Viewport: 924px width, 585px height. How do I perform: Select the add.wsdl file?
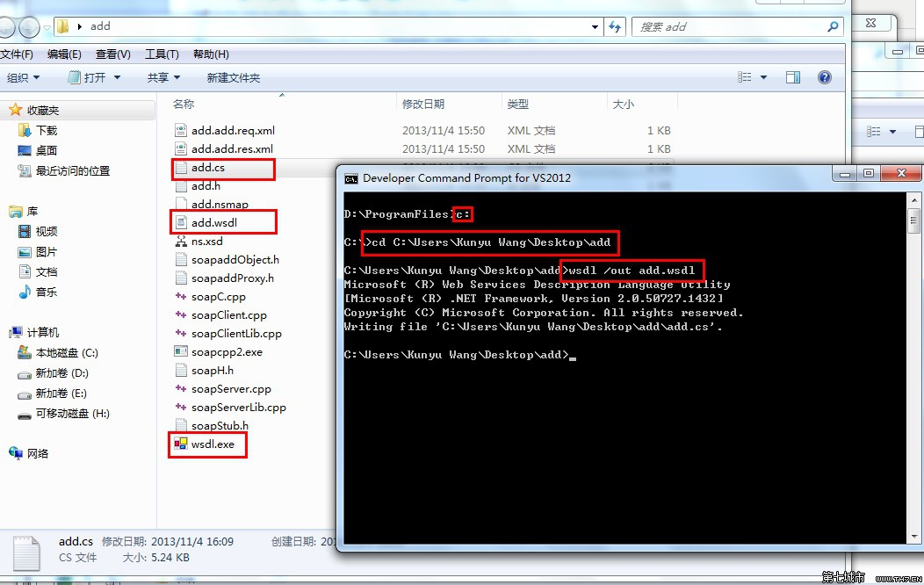tap(214, 223)
